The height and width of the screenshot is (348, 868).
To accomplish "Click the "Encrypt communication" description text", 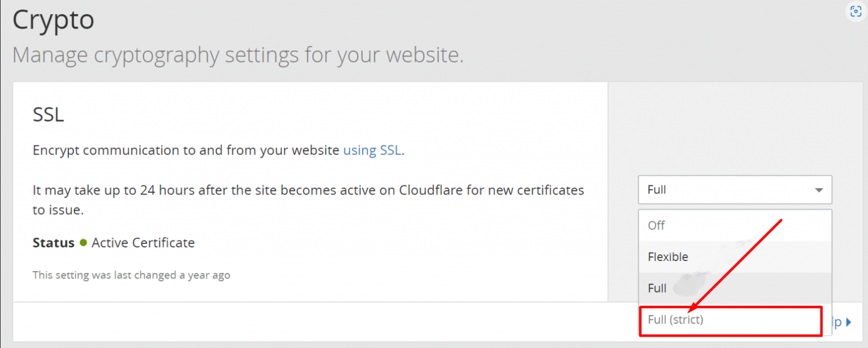I will [x=219, y=150].
